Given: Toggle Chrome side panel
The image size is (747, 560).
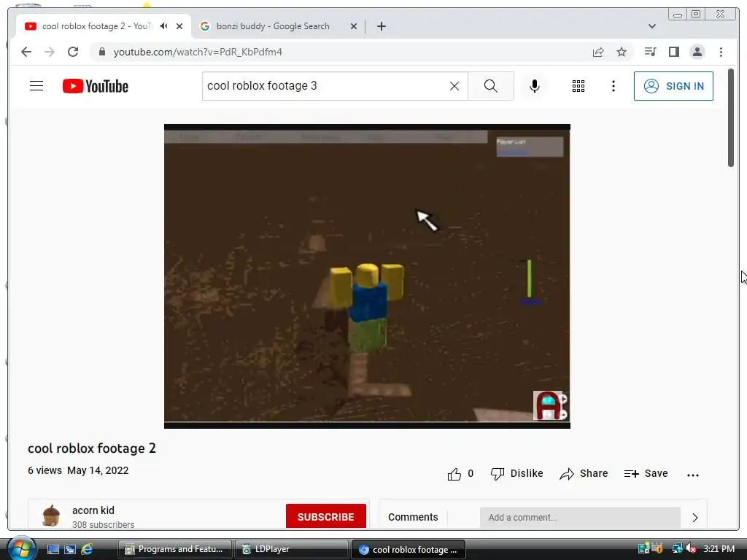Looking at the screenshot, I should 673,52.
